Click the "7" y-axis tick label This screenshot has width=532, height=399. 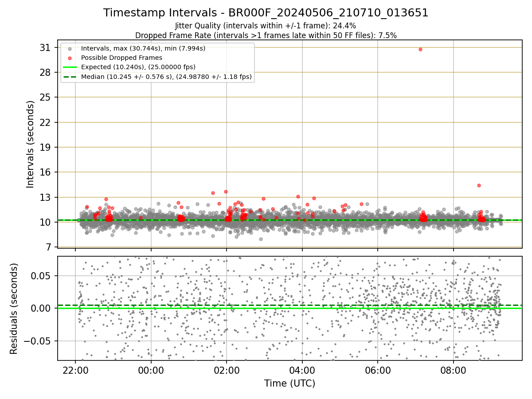(x=48, y=247)
